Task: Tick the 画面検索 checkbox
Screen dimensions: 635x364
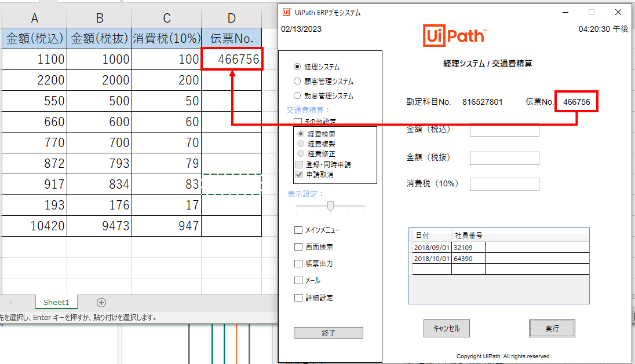Action: [298, 247]
